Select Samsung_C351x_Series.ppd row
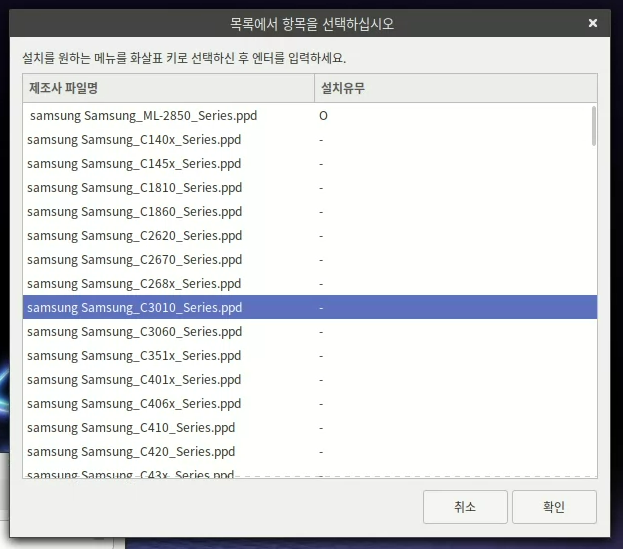623x549 pixels. click(310, 356)
